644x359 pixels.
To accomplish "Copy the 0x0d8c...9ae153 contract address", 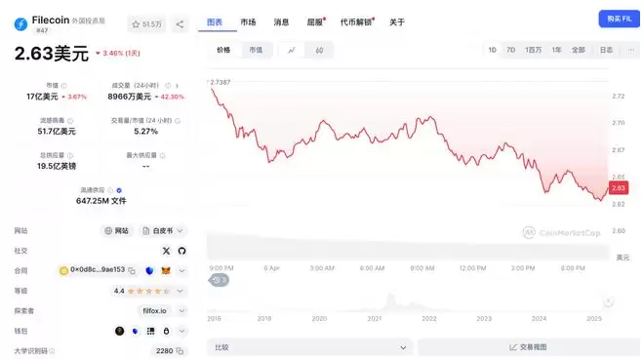I will pyautogui.click(x=132, y=270).
